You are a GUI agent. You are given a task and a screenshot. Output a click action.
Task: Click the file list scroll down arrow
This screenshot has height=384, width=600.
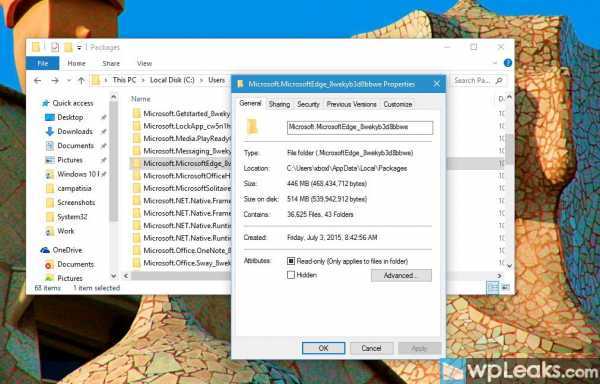[509, 266]
